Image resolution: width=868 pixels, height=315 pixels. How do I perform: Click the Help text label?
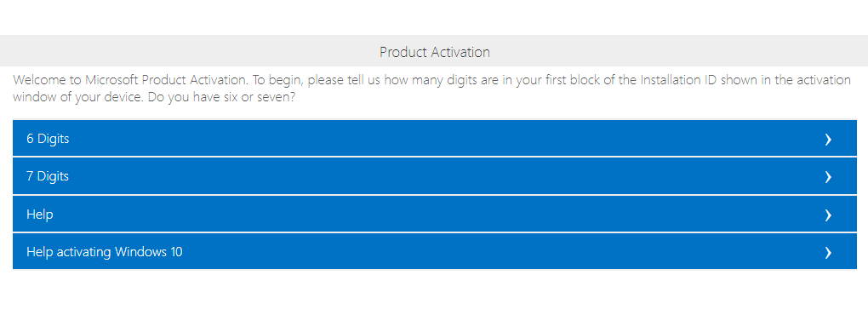coord(39,215)
